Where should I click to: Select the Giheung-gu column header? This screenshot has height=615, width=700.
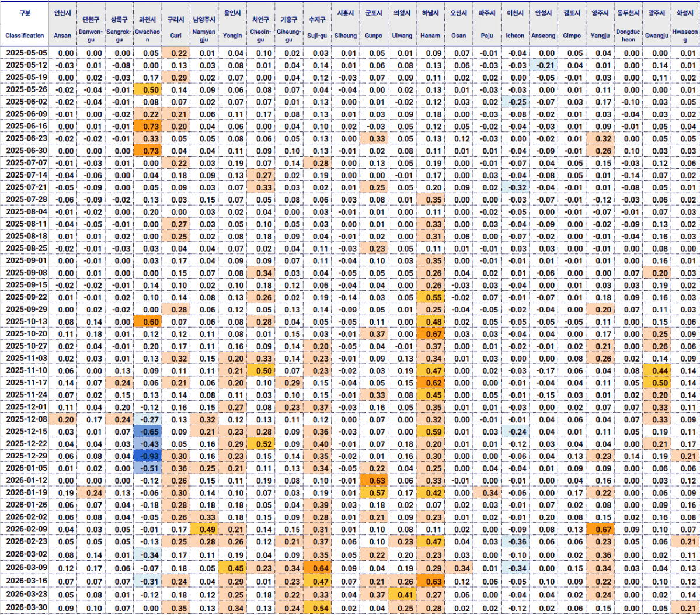[x=289, y=24]
